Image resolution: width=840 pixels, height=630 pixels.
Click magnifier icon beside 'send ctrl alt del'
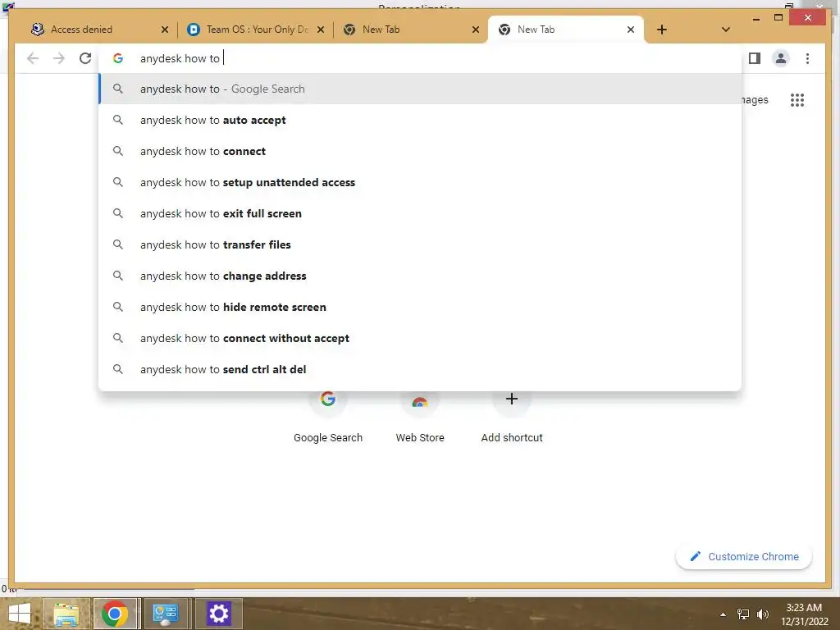coord(118,369)
